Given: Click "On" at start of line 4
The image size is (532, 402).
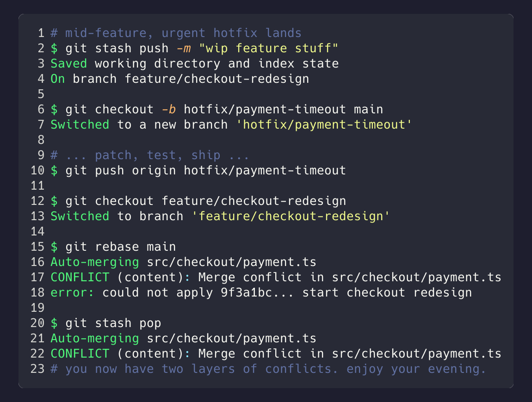Looking at the screenshot, I should [x=58, y=79].
